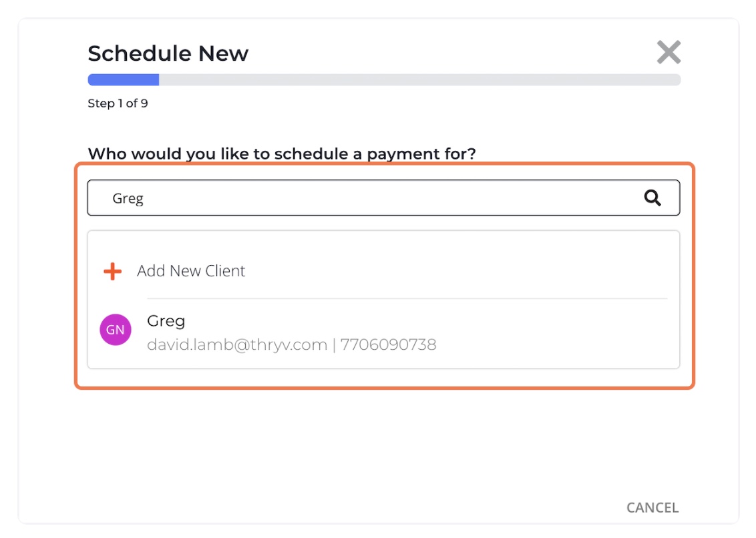Click the phone number 7706090738
756x538 pixels.
click(388, 345)
